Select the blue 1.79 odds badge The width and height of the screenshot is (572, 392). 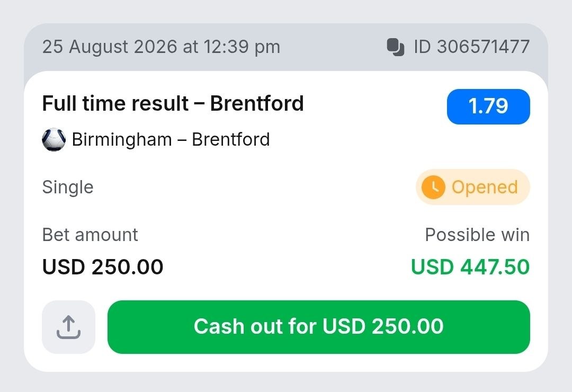tap(488, 106)
